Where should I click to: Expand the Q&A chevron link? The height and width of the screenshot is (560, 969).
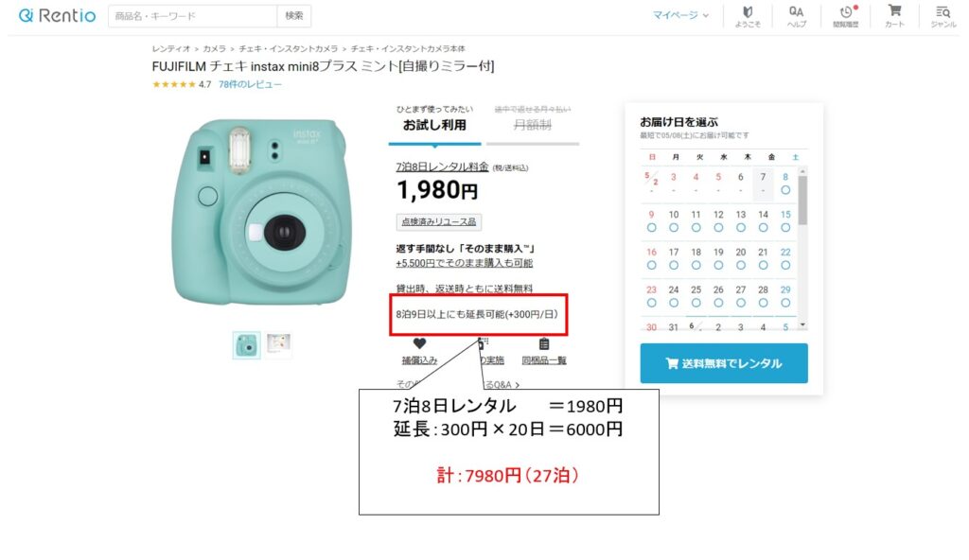pyautogui.click(x=517, y=385)
